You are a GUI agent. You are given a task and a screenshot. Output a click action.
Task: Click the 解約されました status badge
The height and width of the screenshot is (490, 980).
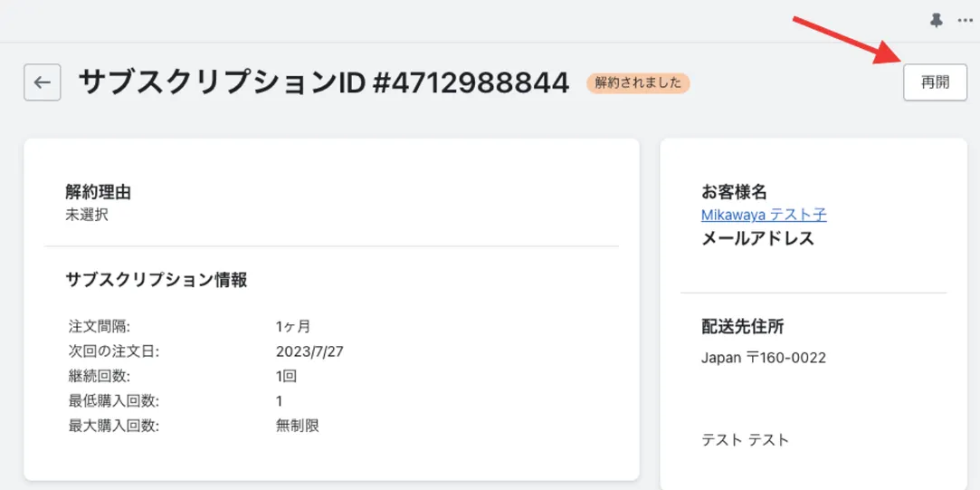pyautogui.click(x=638, y=83)
